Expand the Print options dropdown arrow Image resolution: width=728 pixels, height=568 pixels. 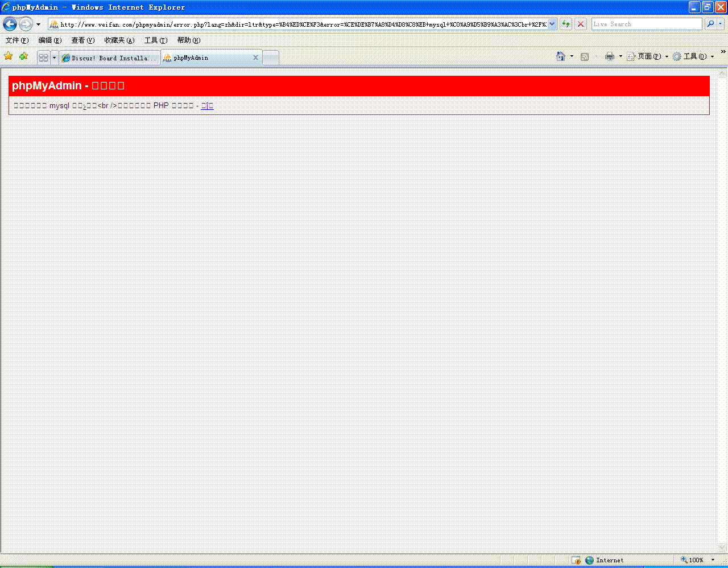tap(621, 56)
